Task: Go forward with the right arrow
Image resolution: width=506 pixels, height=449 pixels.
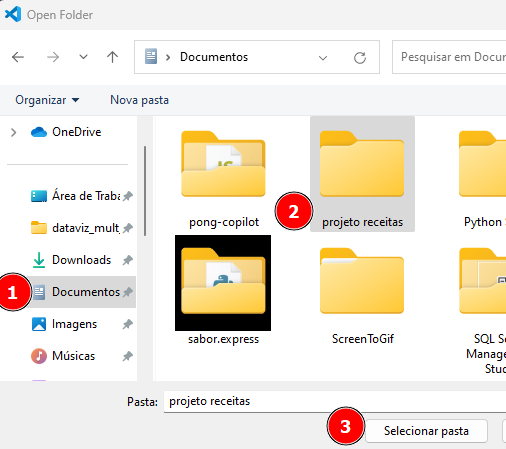Action: click(x=53, y=57)
